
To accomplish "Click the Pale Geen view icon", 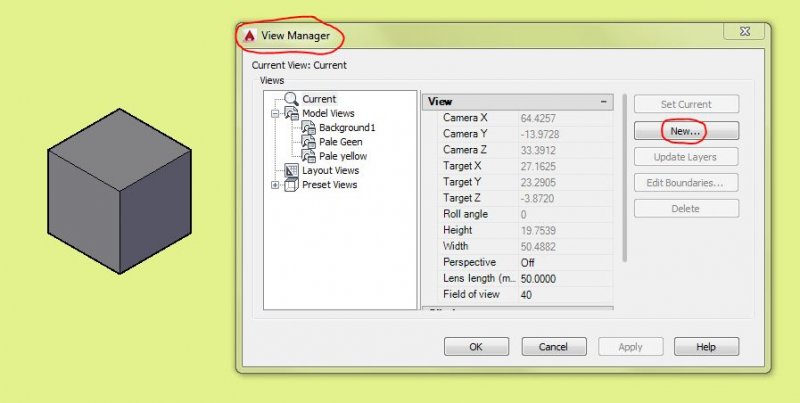I will (x=308, y=142).
